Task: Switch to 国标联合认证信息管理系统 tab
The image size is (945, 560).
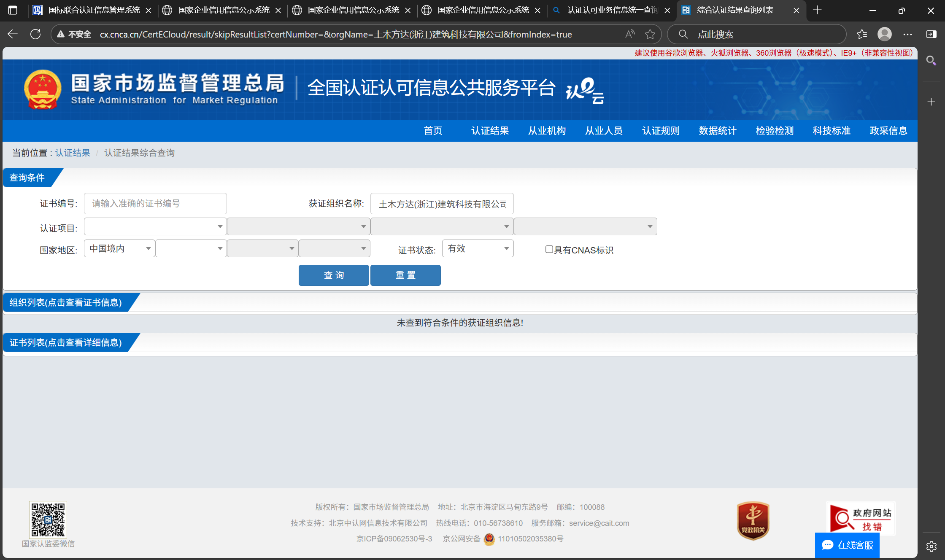Action: coord(94,10)
